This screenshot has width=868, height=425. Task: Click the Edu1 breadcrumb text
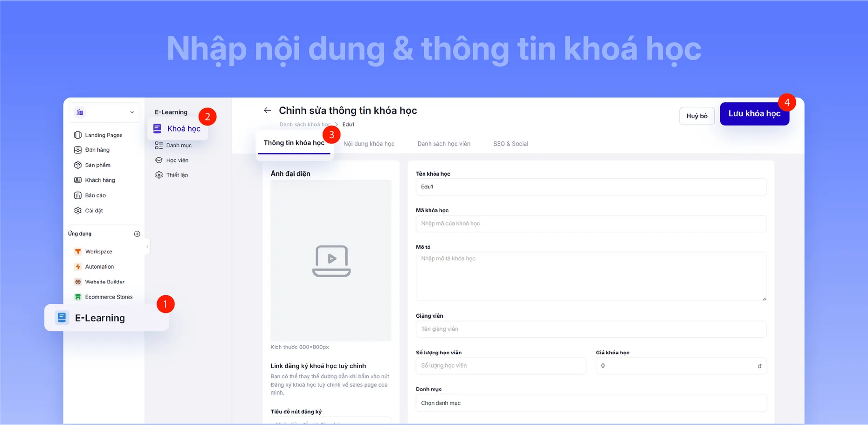point(348,125)
